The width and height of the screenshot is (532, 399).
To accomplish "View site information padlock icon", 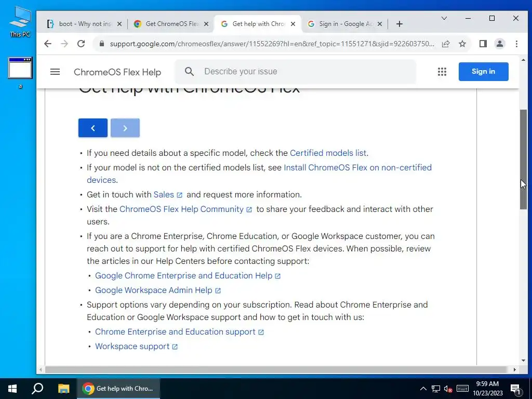I will 101,44.
